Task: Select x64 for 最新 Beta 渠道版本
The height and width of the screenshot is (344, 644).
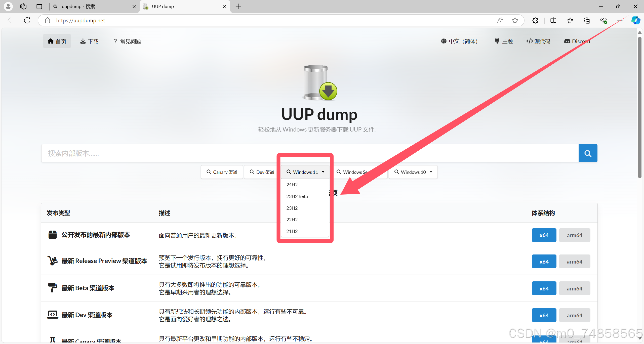Action: (x=544, y=288)
